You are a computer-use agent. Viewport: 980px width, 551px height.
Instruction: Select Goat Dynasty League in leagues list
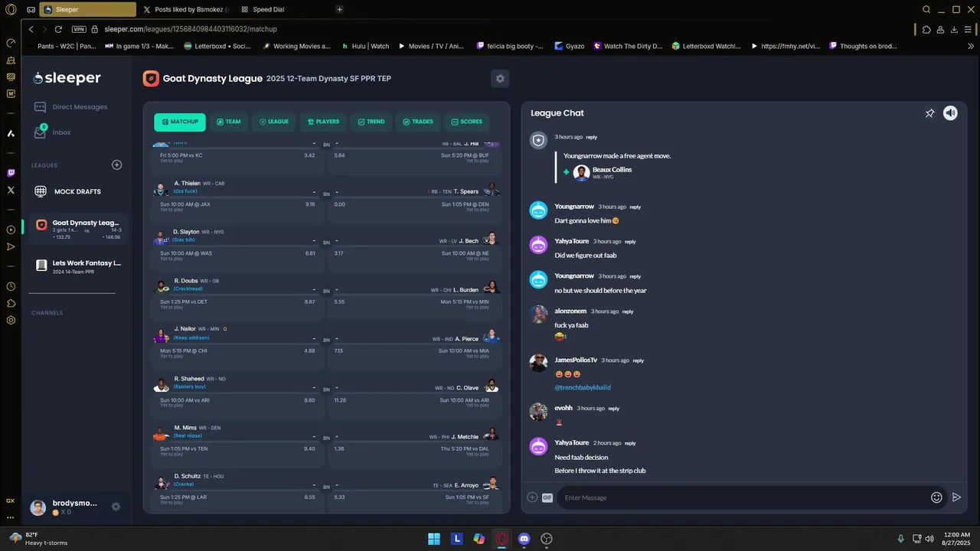78,229
